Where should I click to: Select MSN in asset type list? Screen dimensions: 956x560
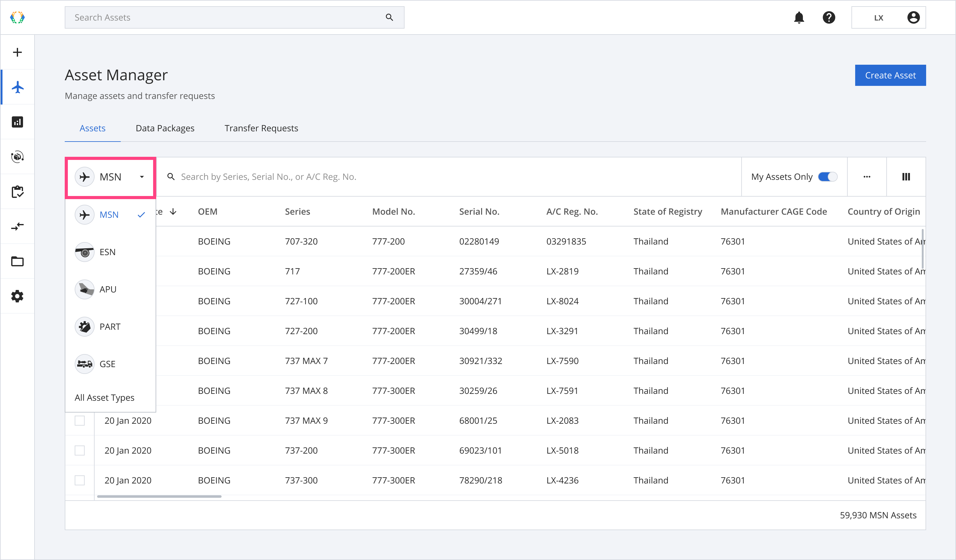tap(110, 215)
